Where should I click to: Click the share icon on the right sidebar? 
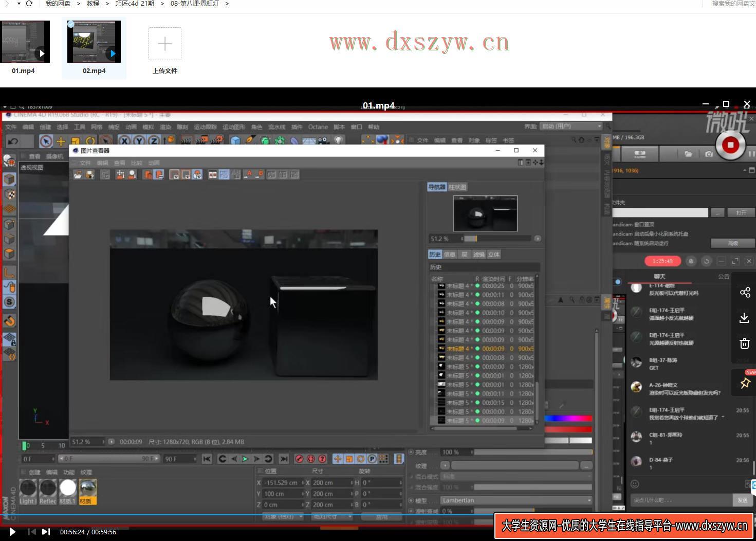pos(745,293)
